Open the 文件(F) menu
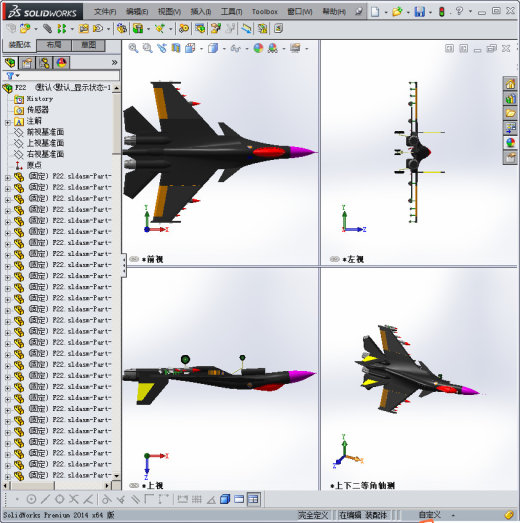Screen dimensions: 520x523 coord(105,12)
